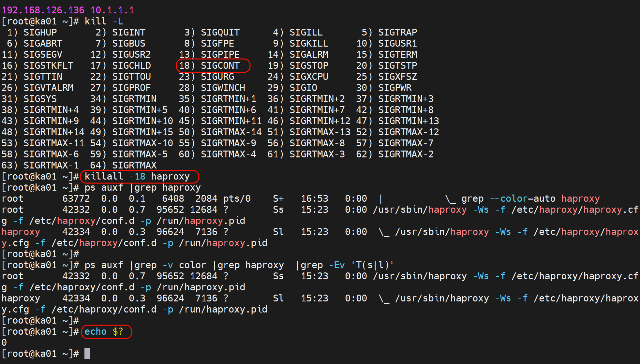Click the kill -L command text

coord(104,21)
